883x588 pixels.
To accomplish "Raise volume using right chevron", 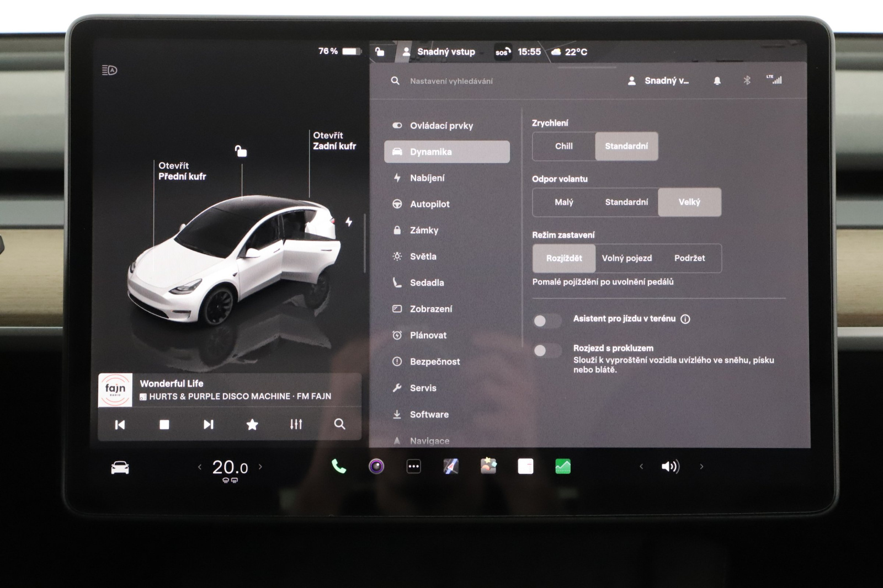I will coord(701,467).
